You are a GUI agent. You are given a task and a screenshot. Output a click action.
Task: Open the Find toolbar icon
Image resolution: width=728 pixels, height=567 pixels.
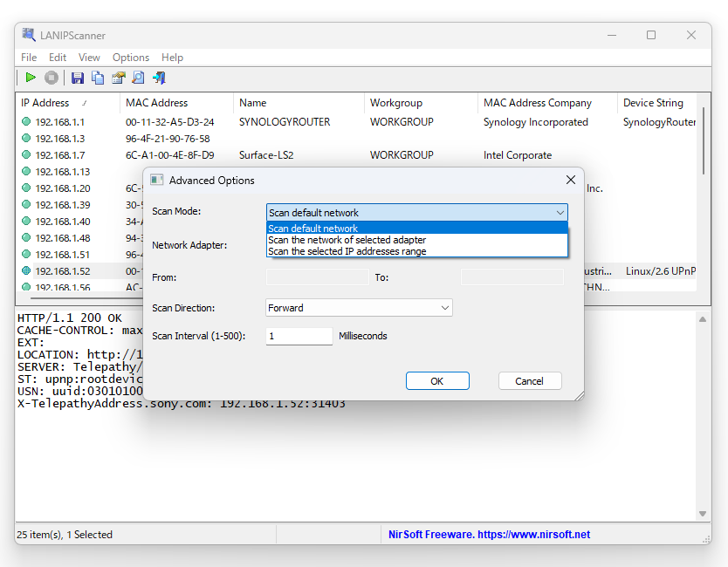139,78
